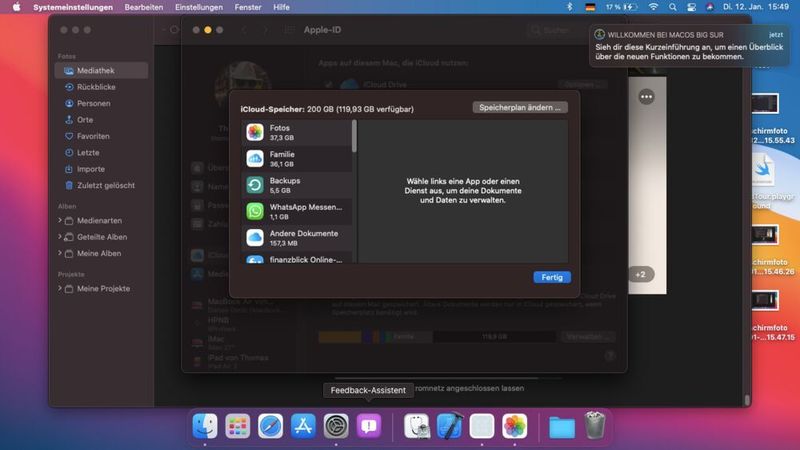Open the Einstellungen menu
Viewport: 800px width, 450px height.
coord(199,7)
